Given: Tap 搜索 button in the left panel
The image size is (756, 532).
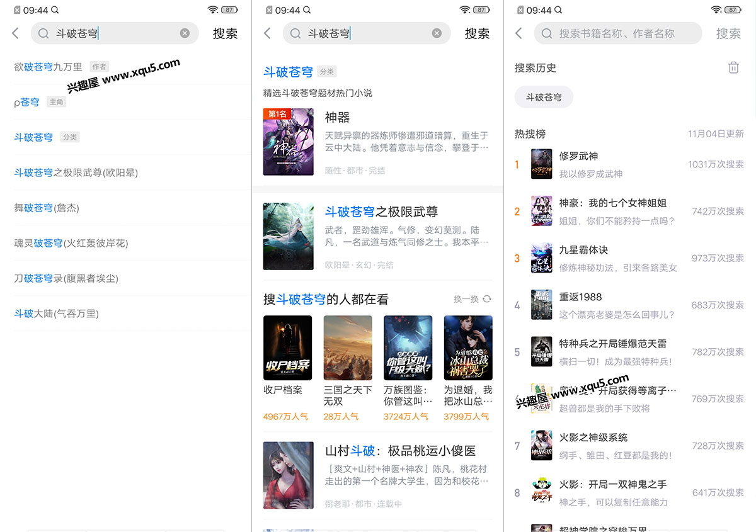Looking at the screenshot, I should pyautogui.click(x=225, y=33).
